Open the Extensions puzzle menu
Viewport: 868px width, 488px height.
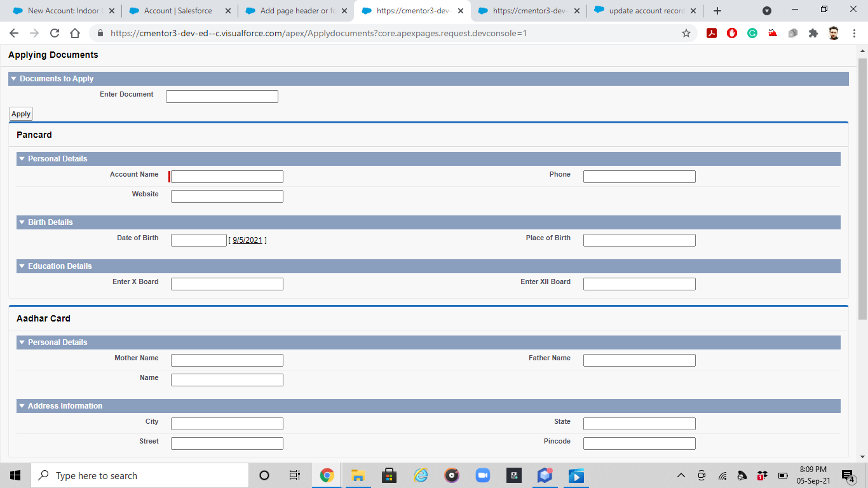click(813, 33)
